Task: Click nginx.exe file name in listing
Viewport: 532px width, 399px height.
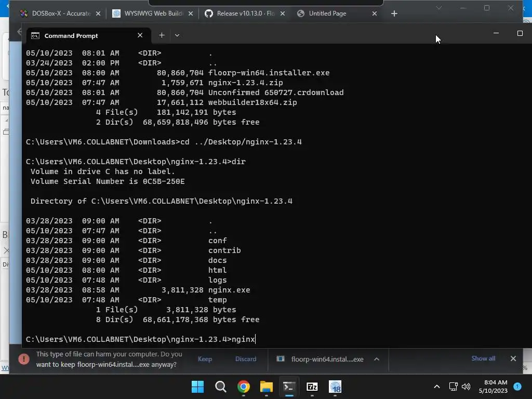Action: [x=229, y=290]
